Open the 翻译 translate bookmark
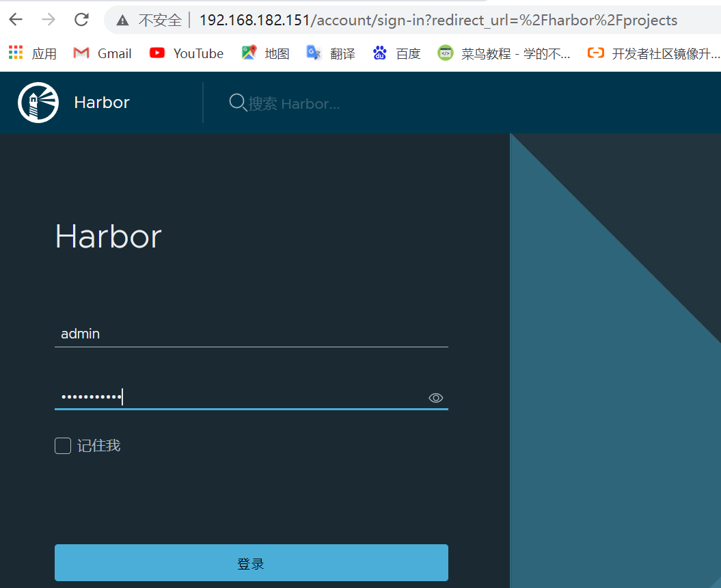Screen dimensions: 721x588 (331, 53)
